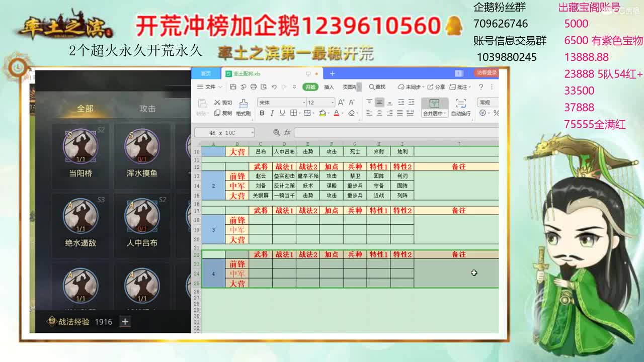Expand the name box dropdown showing 4R x 10C

(252, 132)
